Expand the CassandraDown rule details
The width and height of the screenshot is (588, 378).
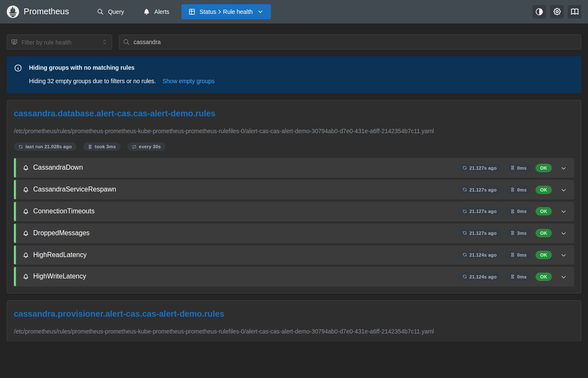(x=564, y=168)
